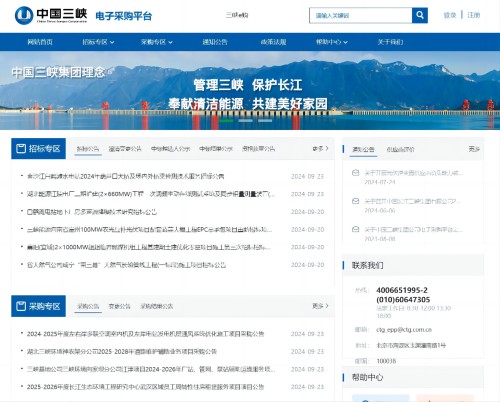Select the 招标公告 tab
Image resolution: width=500 pixels, height=402 pixels.
(x=88, y=149)
